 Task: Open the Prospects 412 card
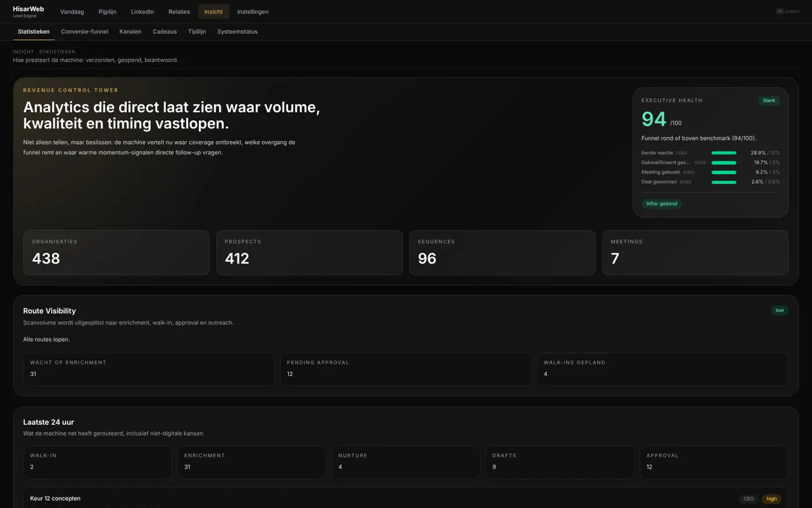tap(309, 253)
